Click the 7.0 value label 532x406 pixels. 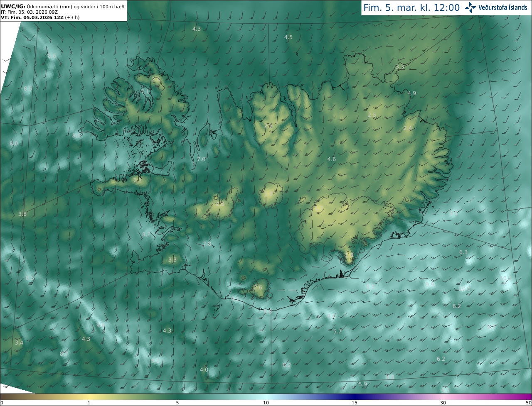click(201, 159)
